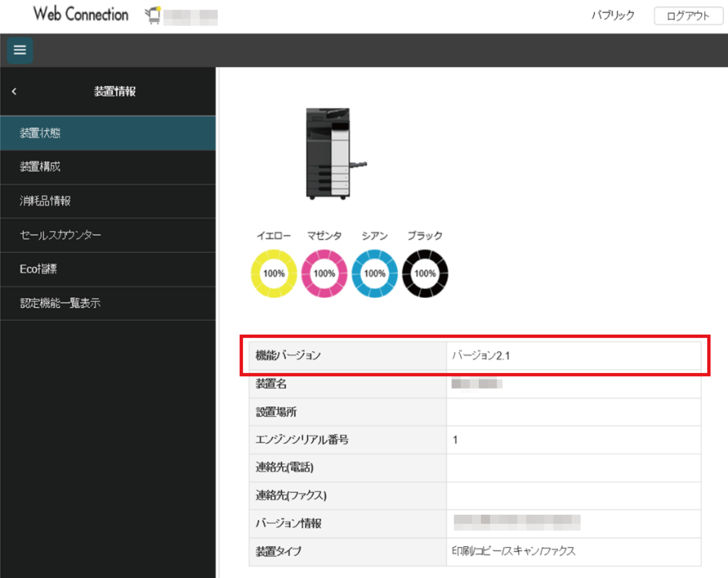Click the 装置タイプ row value
The height and width of the screenshot is (578, 728).
point(514,551)
